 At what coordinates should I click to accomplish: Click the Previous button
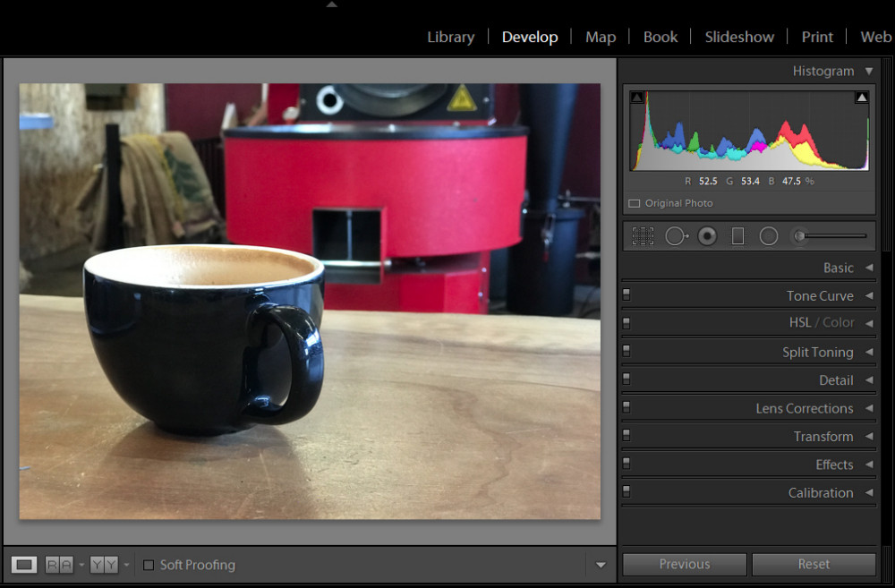[685, 564]
